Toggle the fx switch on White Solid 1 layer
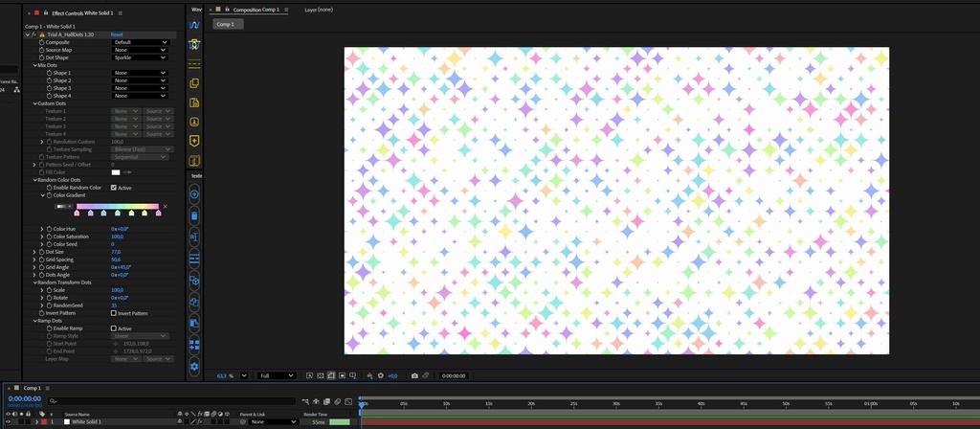This screenshot has height=429, width=980. tap(199, 422)
